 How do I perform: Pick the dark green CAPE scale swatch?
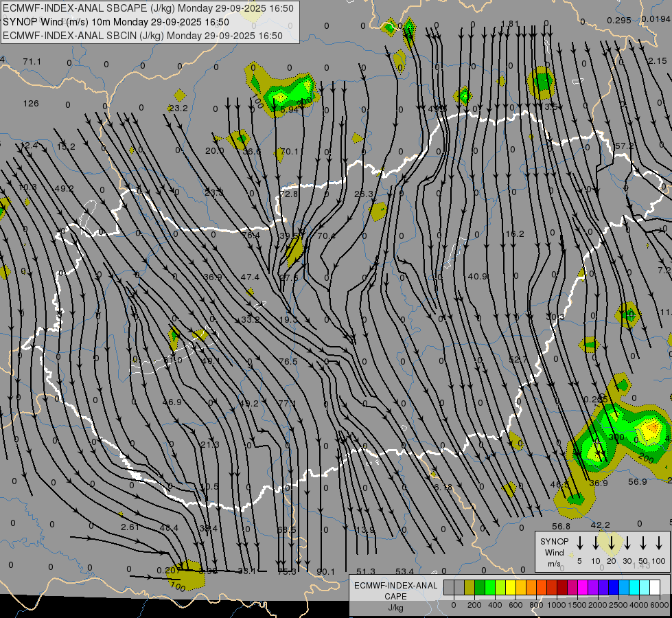click(480, 588)
